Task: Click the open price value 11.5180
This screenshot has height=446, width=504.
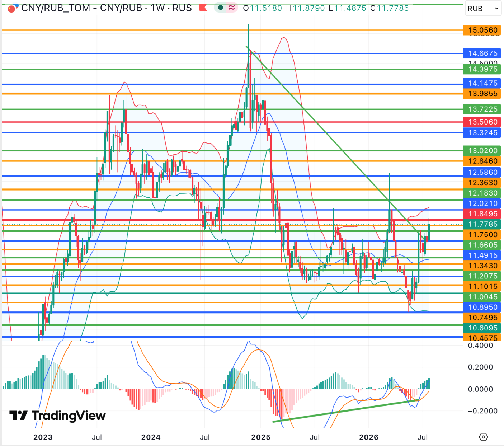Action: click(x=266, y=8)
